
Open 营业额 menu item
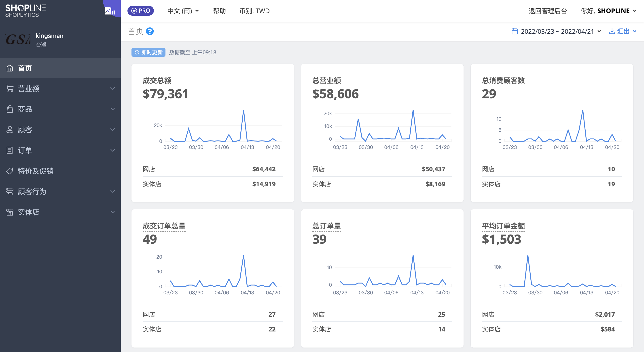[60, 88]
